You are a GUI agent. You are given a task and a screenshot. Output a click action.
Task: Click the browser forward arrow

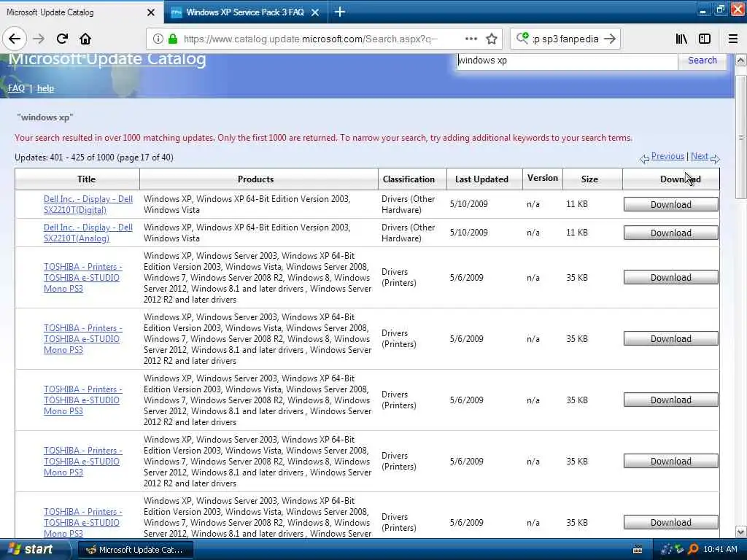[39, 39]
